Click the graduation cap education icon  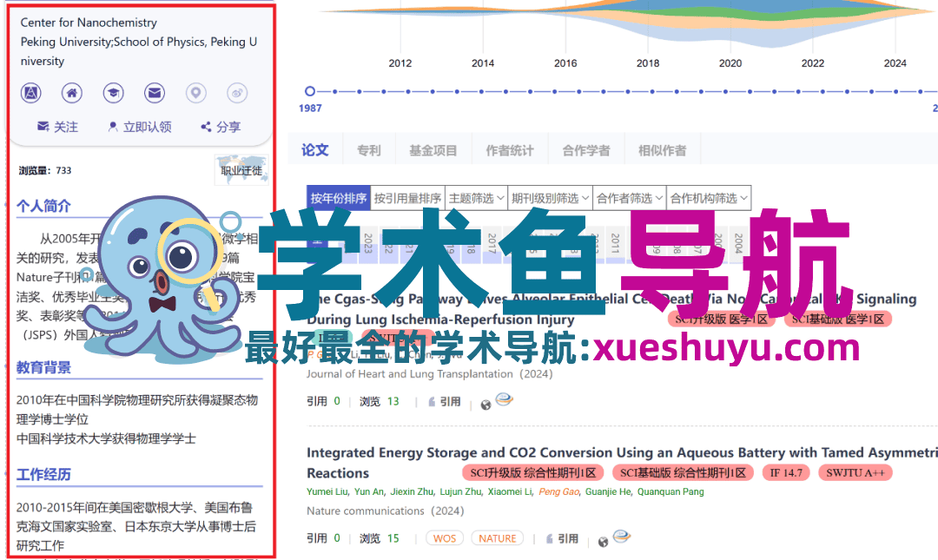(x=113, y=93)
